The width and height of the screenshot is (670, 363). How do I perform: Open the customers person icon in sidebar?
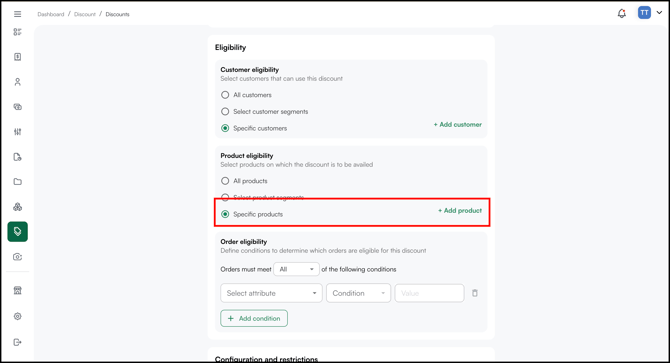[18, 82]
